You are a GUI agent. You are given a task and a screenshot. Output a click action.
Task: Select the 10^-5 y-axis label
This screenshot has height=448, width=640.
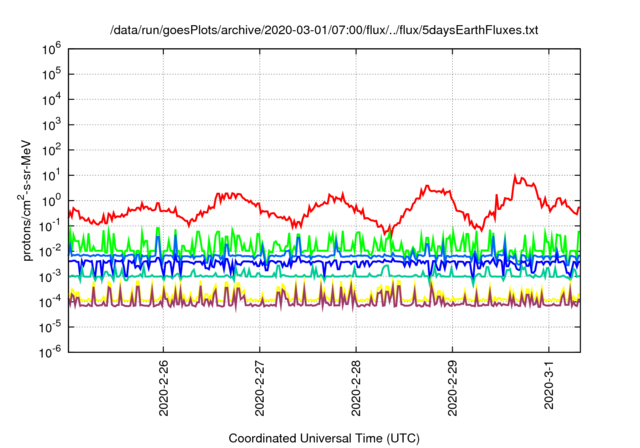click(x=51, y=328)
